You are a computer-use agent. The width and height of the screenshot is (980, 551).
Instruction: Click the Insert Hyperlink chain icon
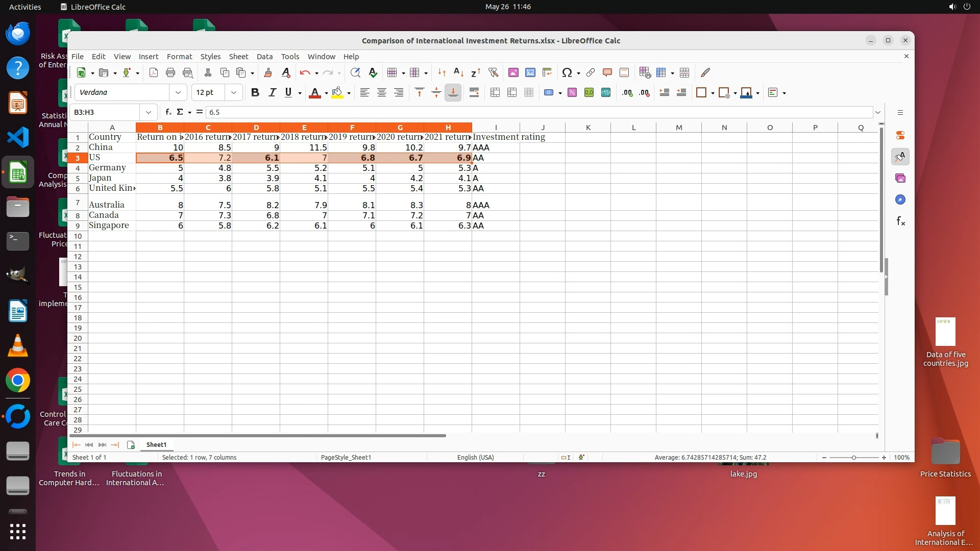(x=591, y=72)
